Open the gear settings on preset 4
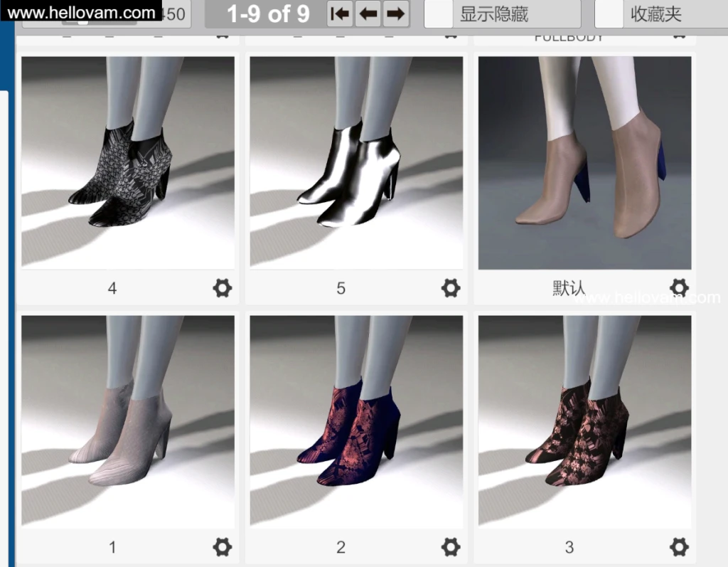Screen dimensions: 728x567 coord(223,288)
